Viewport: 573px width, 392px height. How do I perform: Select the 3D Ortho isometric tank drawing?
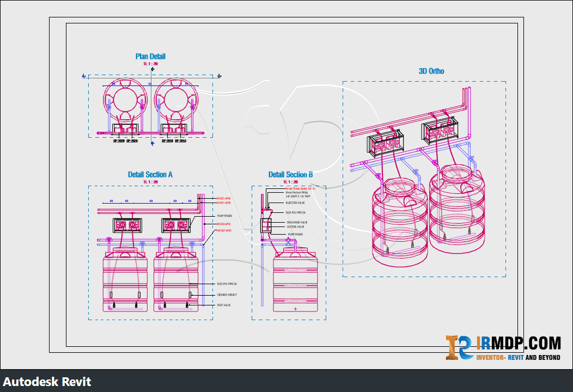pos(418,177)
